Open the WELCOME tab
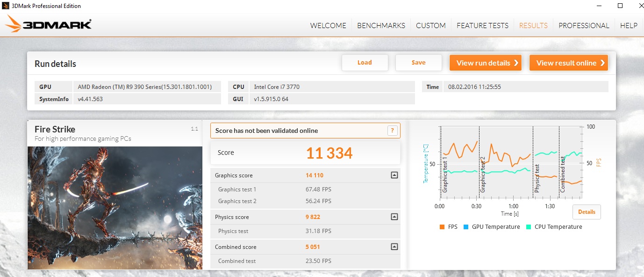Image resolution: width=644 pixels, height=277 pixels. [328, 26]
